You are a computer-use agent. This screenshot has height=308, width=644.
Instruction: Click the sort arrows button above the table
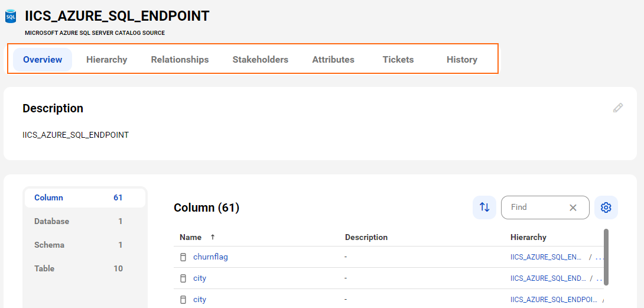[x=484, y=208]
